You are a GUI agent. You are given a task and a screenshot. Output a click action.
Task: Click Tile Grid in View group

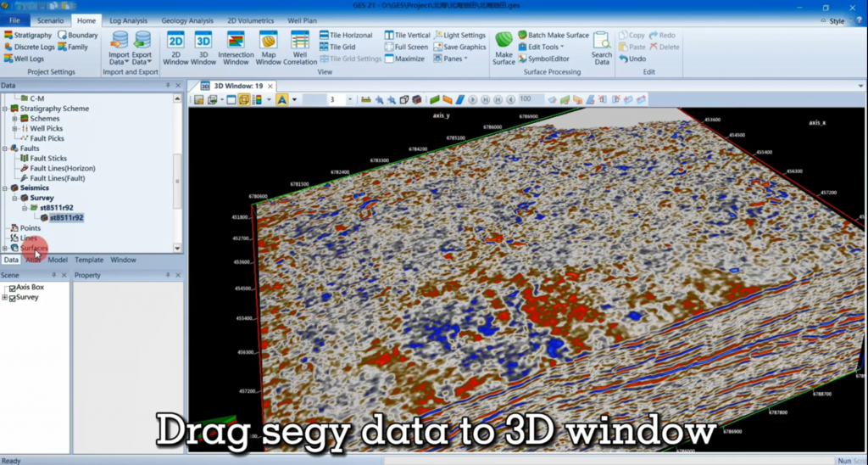[337, 48]
